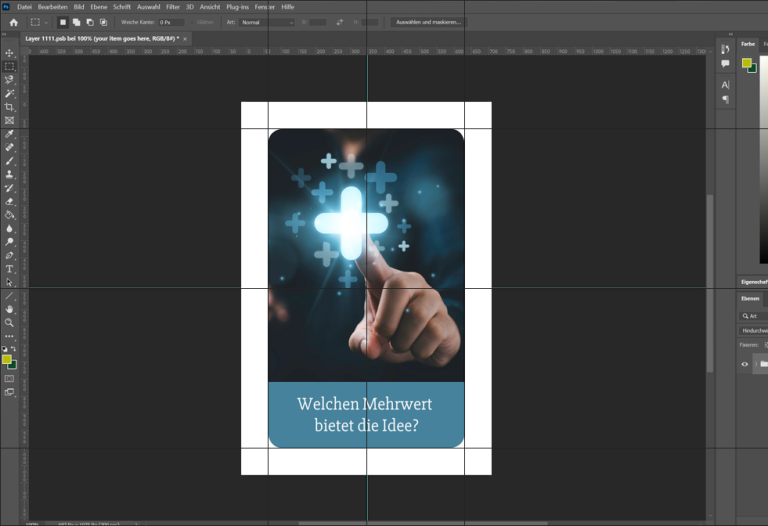Toggle visibility eye of the layer group
Viewport: 768px width, 526px height.
(744, 364)
